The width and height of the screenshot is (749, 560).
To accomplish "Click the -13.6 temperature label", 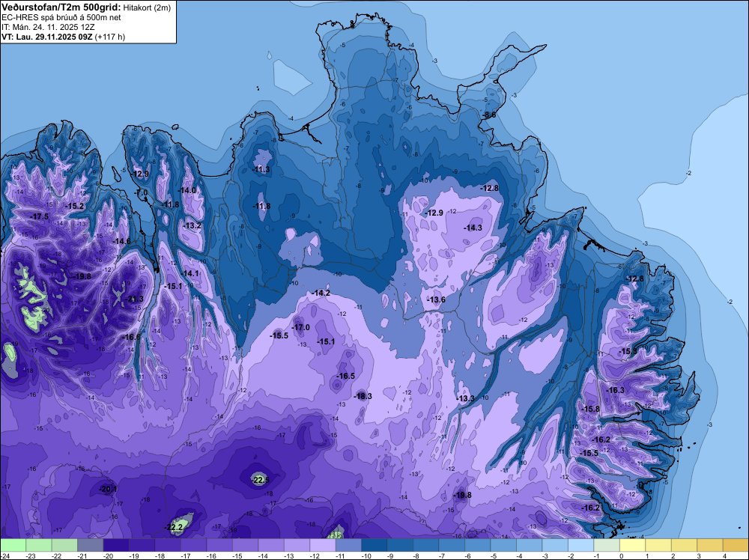I will [x=436, y=299].
